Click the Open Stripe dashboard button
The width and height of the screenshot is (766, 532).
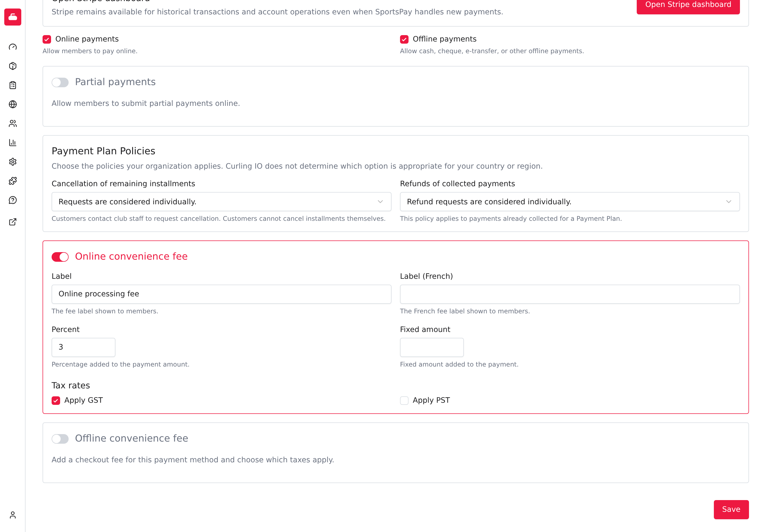(688, 5)
